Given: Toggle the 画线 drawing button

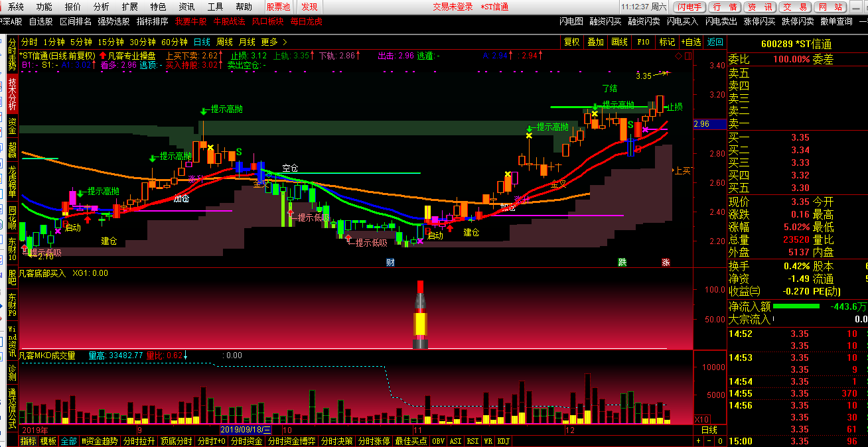Looking at the screenshot, I should [x=620, y=42].
